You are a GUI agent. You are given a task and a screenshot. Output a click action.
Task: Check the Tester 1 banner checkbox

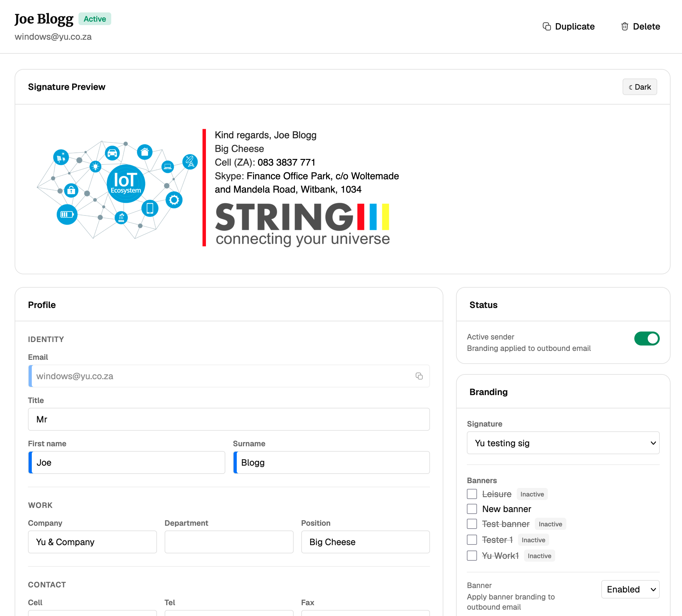(472, 540)
